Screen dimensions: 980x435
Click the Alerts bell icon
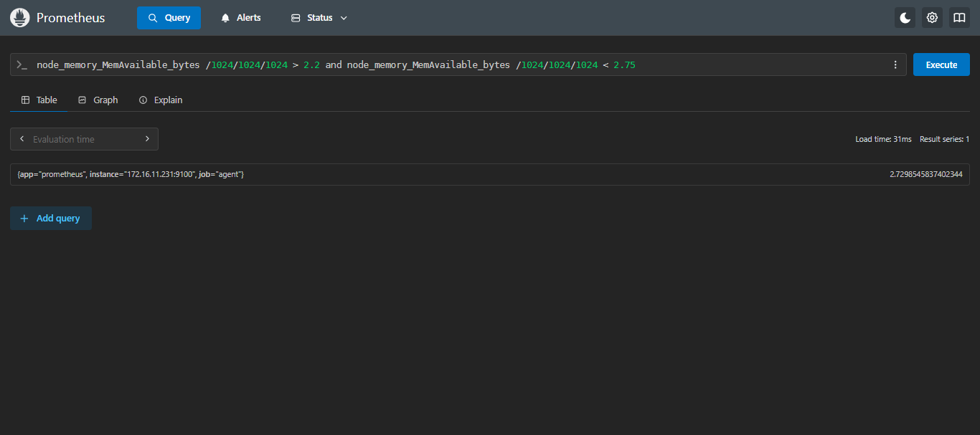point(226,18)
